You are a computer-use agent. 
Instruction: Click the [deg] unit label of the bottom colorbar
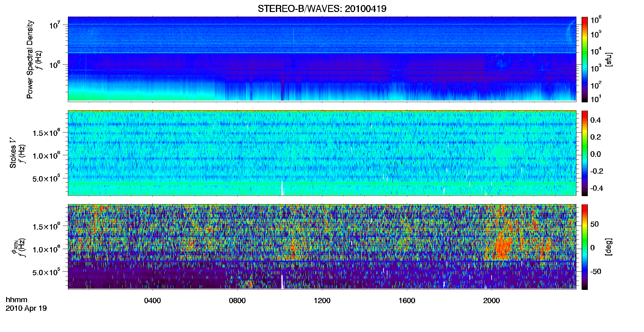609,247
